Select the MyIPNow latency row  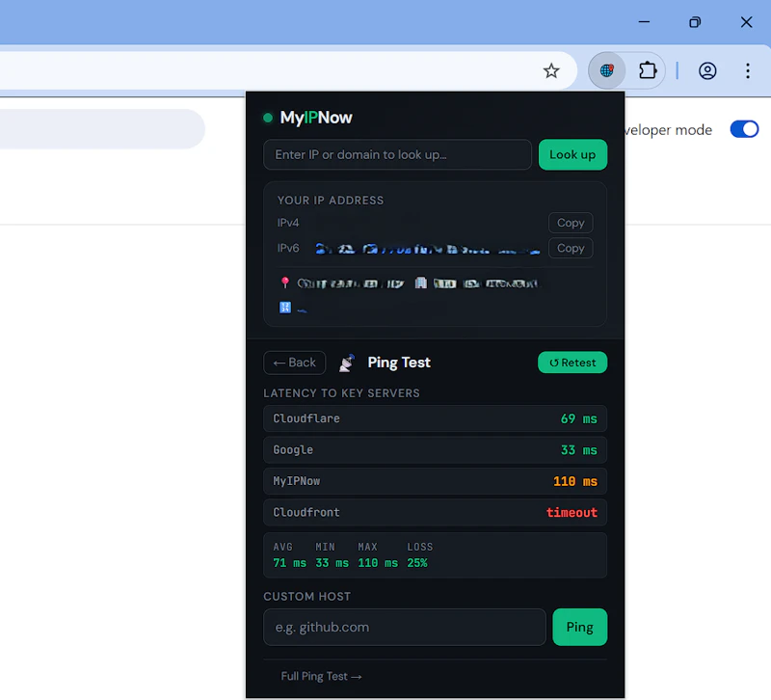point(436,481)
